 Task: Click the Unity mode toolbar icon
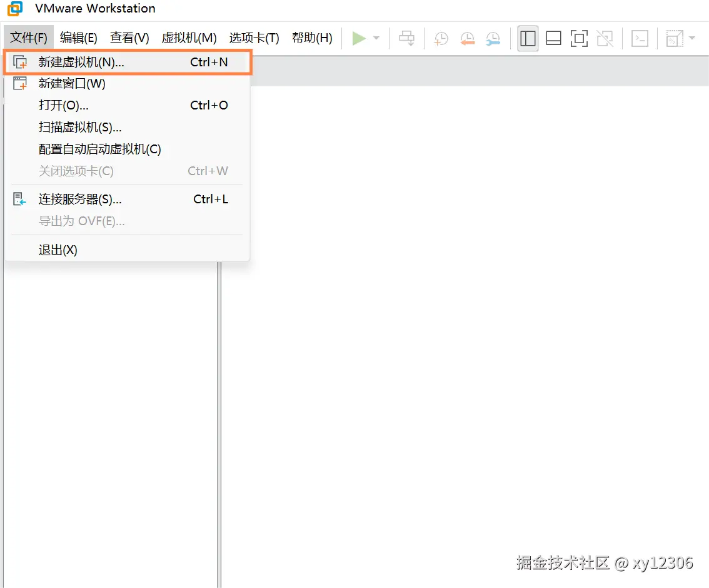pos(605,38)
